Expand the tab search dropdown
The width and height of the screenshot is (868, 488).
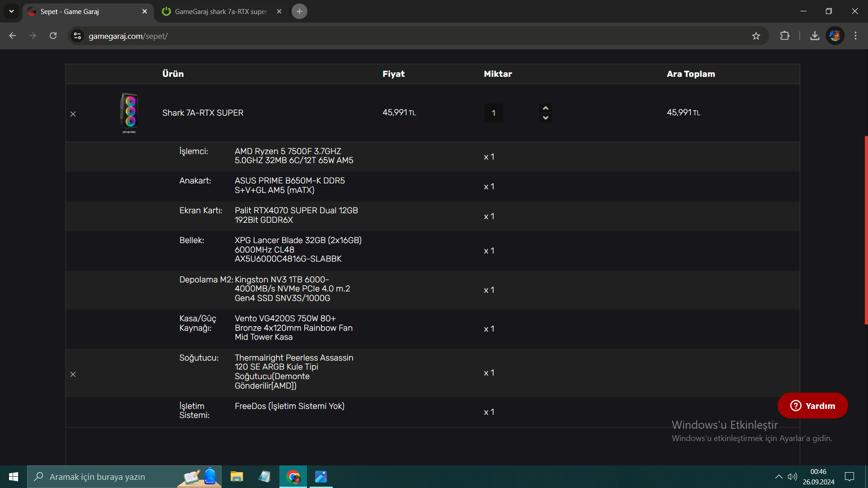(11, 12)
